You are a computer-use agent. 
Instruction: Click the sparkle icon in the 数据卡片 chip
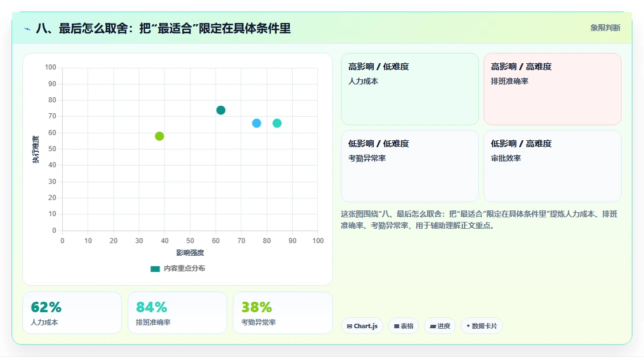coord(468,326)
